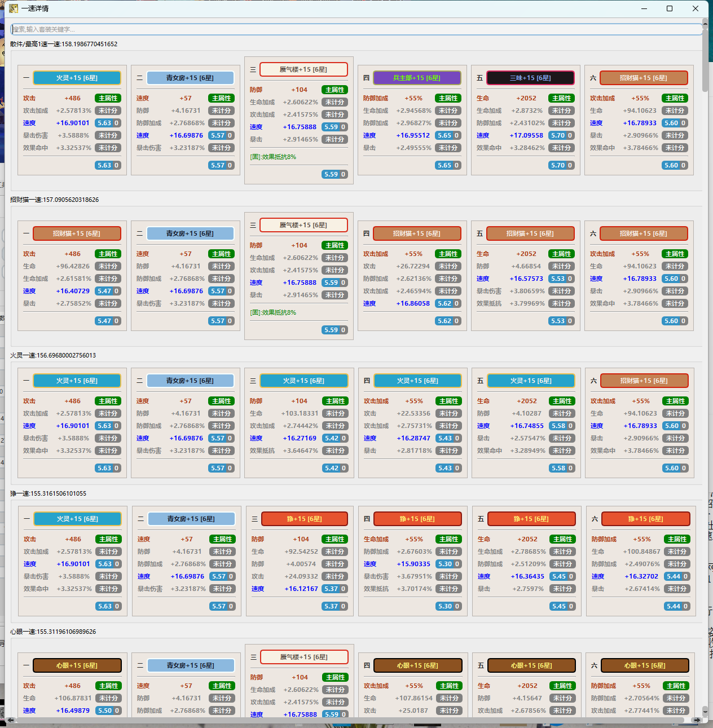Click the speed value +16.32702
Viewport: 713px width, 728px height.
641,576
